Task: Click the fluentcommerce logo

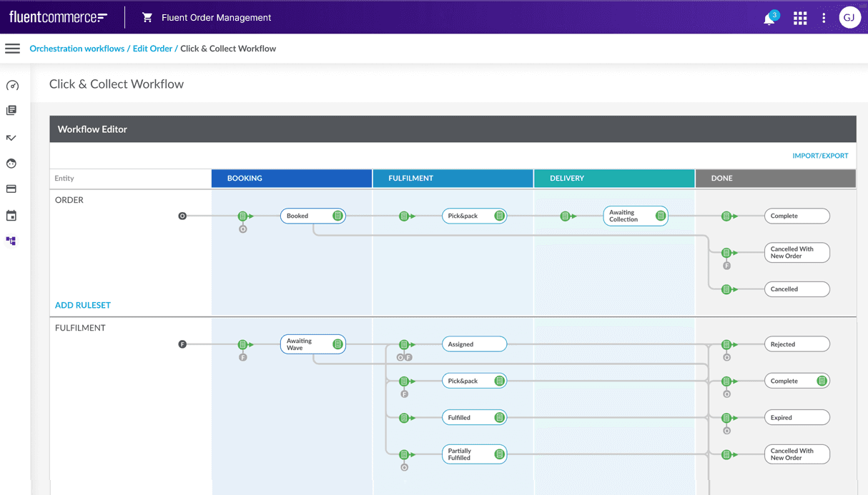Action: 58,17
